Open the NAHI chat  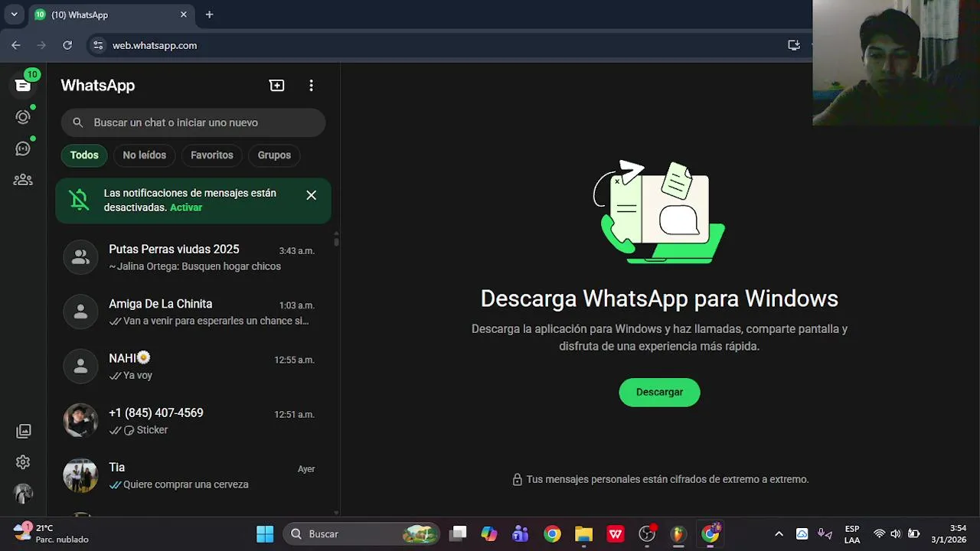[x=193, y=367]
